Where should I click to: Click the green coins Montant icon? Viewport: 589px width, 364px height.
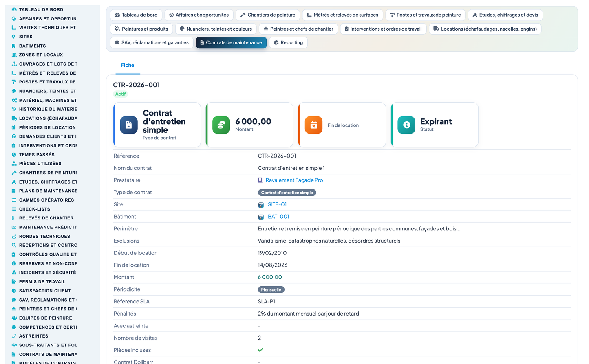click(x=221, y=125)
